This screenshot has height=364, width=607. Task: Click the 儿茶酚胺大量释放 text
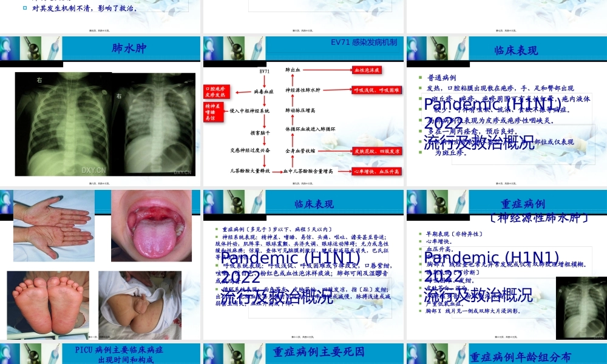click(x=250, y=170)
